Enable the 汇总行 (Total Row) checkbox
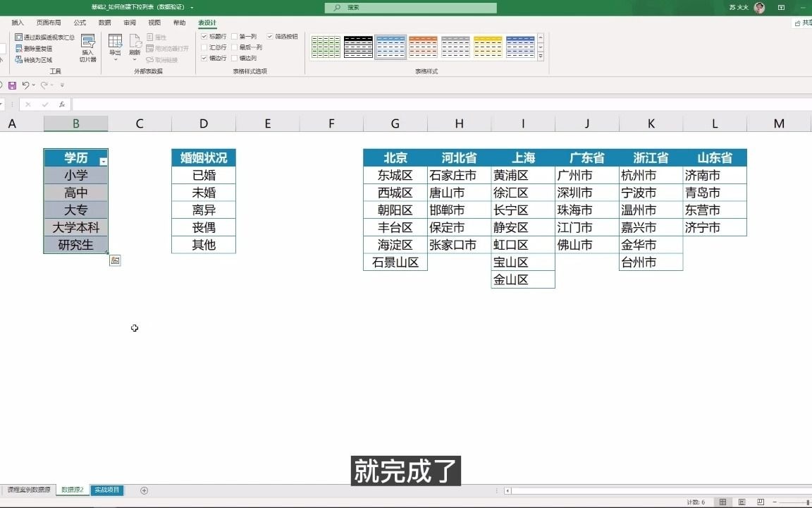This screenshot has height=508, width=812. click(x=204, y=47)
